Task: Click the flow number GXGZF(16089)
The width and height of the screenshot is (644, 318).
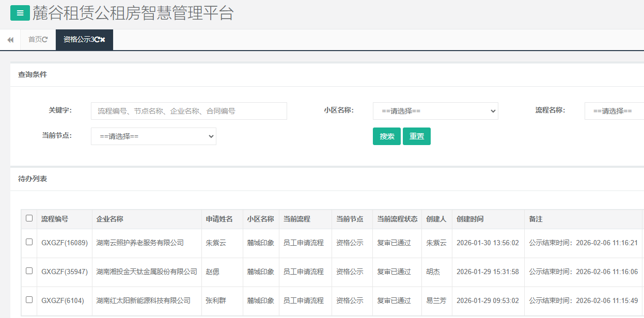Action: 65,243
